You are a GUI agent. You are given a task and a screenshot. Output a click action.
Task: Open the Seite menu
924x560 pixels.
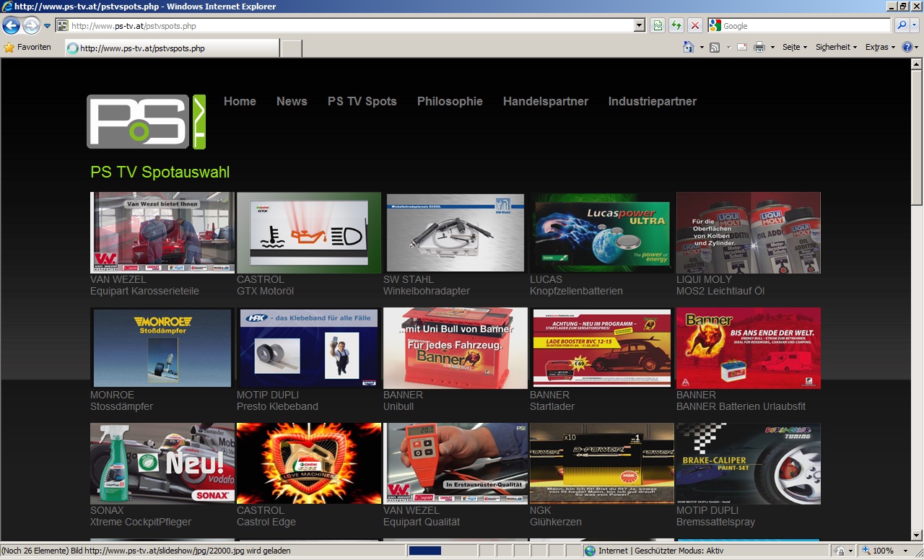click(795, 47)
